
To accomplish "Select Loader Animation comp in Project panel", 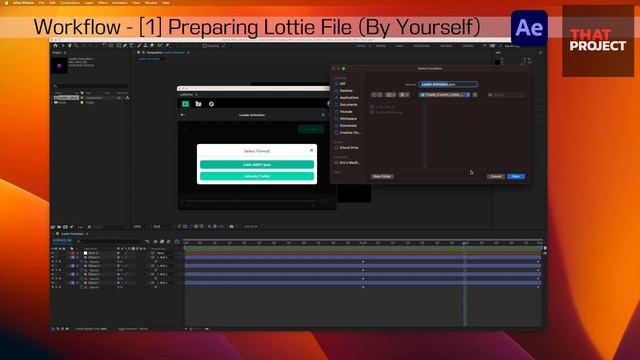I will (66, 98).
